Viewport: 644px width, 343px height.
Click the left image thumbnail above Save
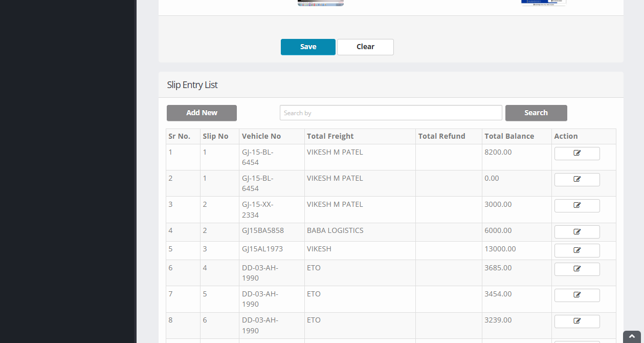(321, 3)
